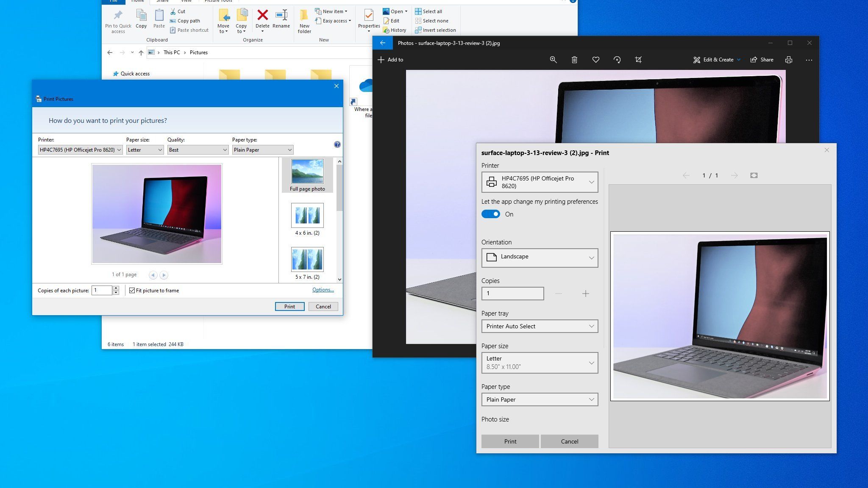This screenshot has width=868, height=488.
Task: Click the zoom magnifier icon in Photos
Action: [x=553, y=60]
